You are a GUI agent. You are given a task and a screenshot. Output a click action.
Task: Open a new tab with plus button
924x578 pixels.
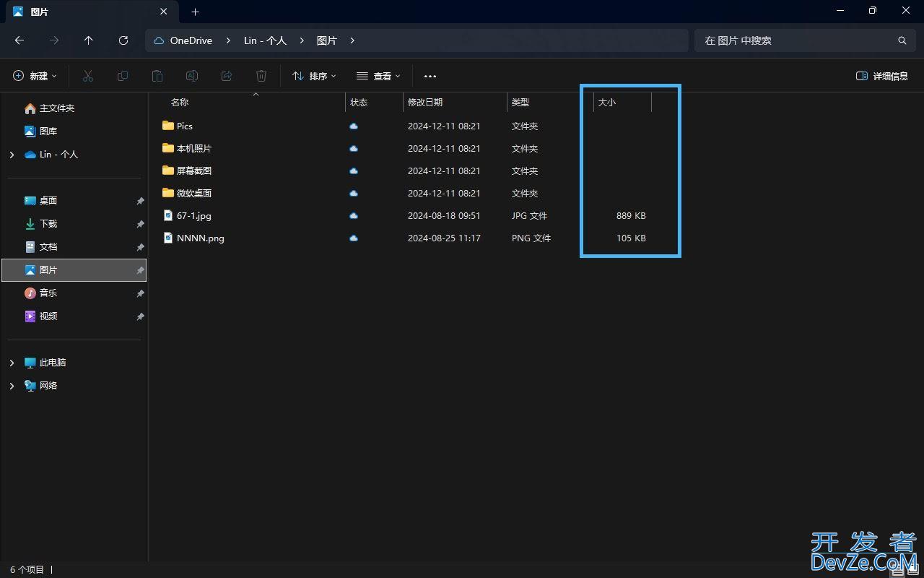click(x=195, y=12)
